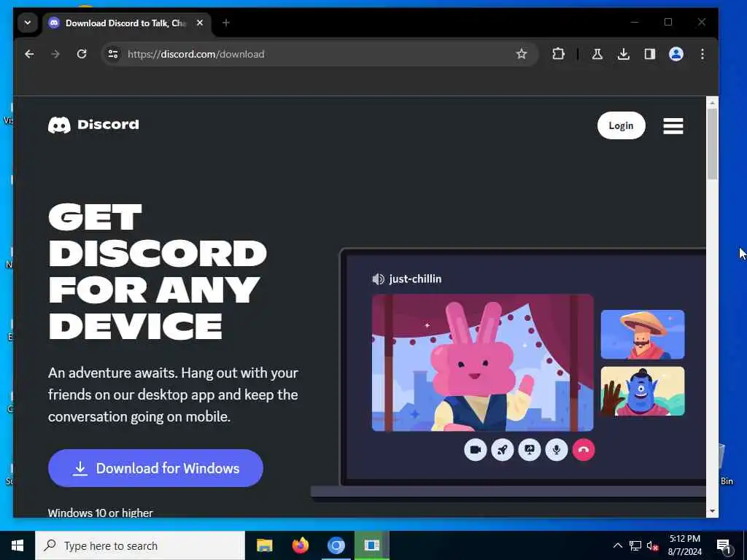This screenshot has height=560, width=747.
Task: Click the 'Windows 10 or higher' text
Action: [x=101, y=513]
